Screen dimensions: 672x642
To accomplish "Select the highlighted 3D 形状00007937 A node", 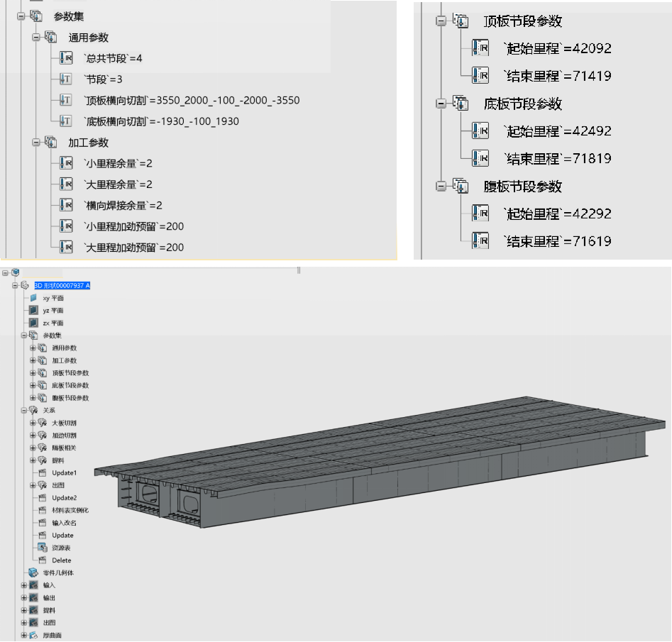I will 62,285.
